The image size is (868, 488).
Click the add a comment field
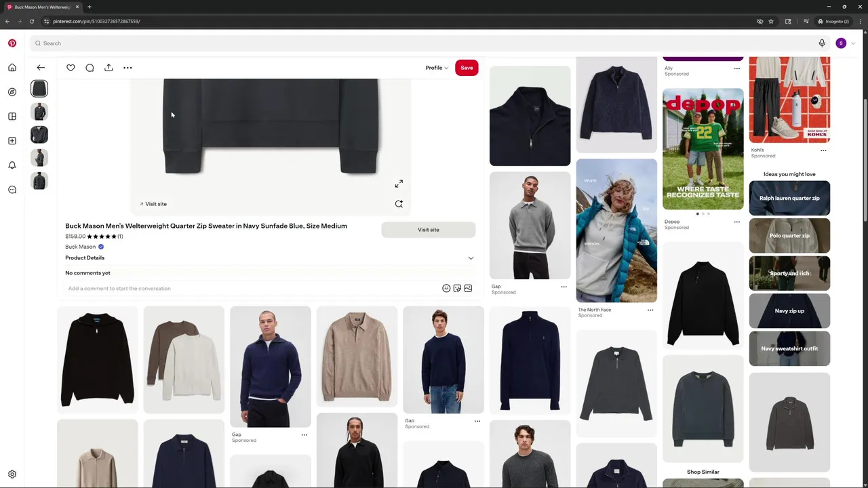tap(251, 288)
